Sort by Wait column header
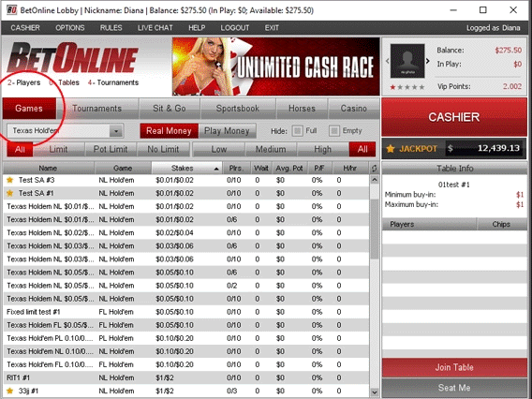This screenshot has height=399, width=532. [261, 169]
